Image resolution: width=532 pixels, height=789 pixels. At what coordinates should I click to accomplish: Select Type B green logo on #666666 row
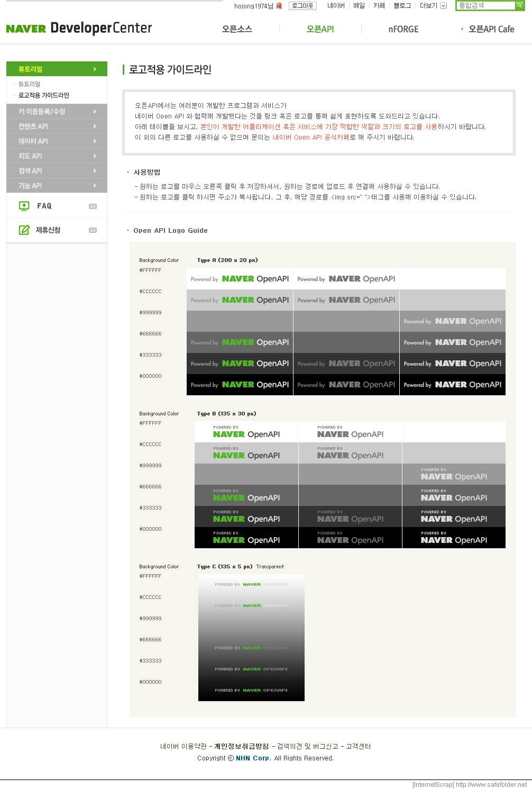pyautogui.click(x=246, y=495)
